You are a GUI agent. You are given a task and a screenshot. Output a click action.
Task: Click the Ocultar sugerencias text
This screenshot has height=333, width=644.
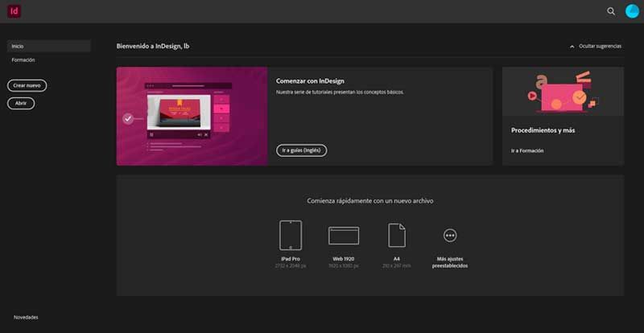(x=600, y=47)
